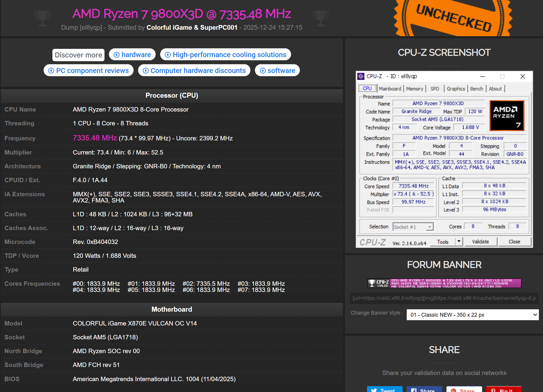Change the banner style with the Classic NEW dropdown

pyautogui.click(x=472, y=315)
